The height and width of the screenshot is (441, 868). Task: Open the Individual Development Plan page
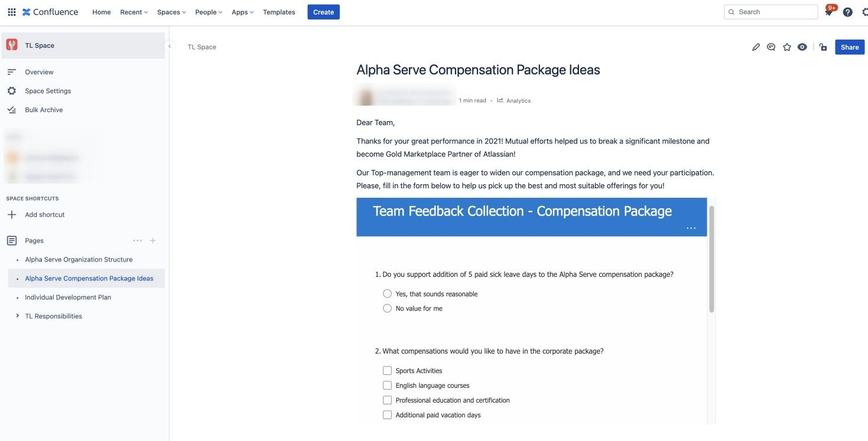tap(68, 297)
